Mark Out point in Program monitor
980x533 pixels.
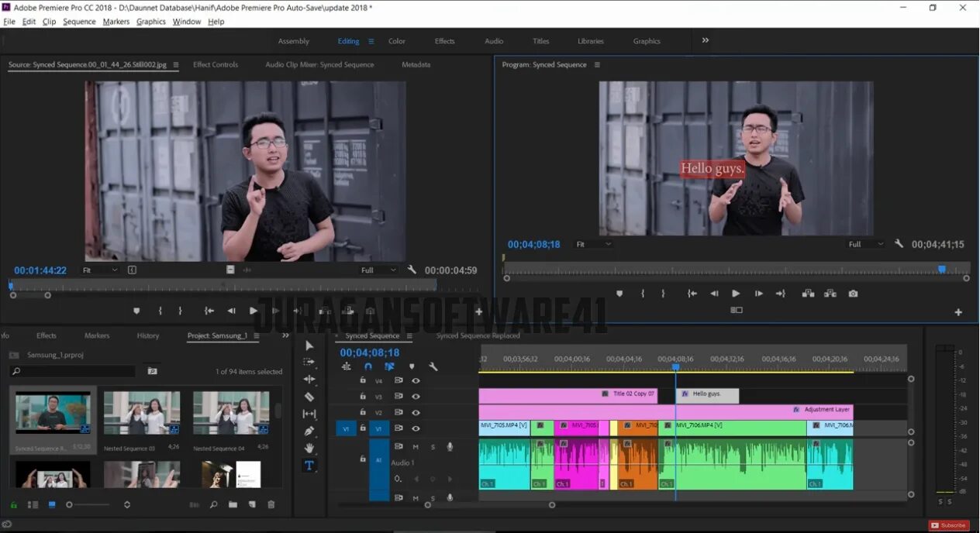(663, 294)
